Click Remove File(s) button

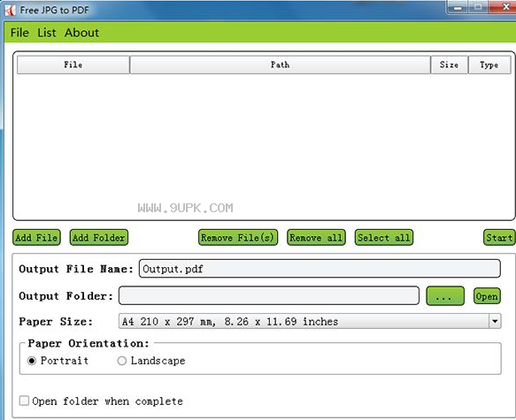pyautogui.click(x=238, y=237)
